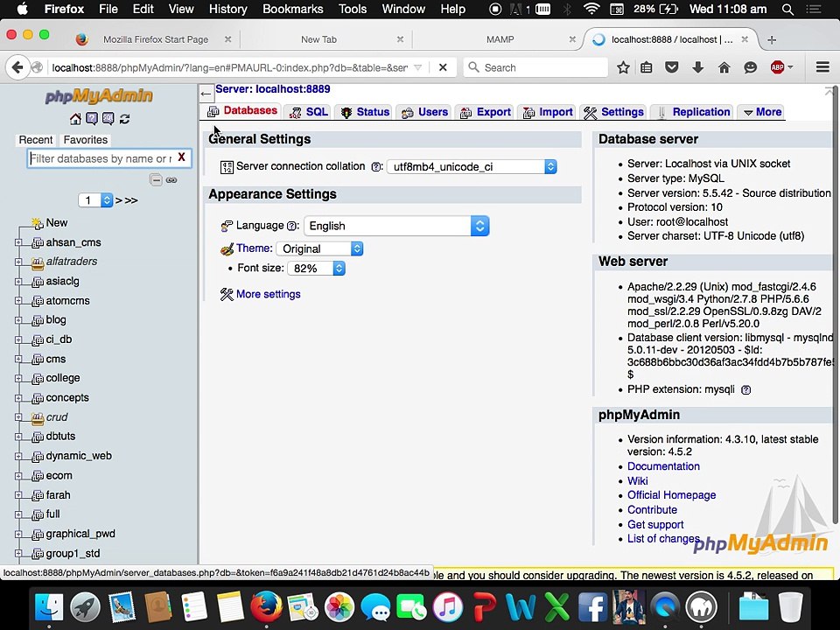Expand the ahsan_cms database tree
Screen dimensions: 840x630
pos(18,242)
